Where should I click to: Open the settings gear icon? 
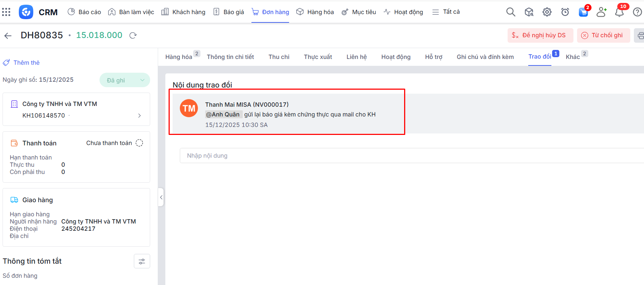pos(547,12)
